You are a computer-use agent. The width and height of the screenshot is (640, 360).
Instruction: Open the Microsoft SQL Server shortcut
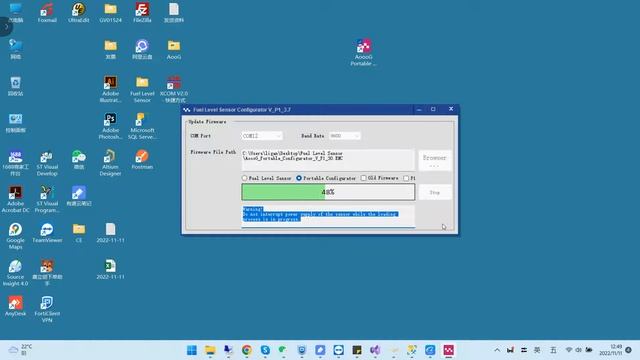(x=142, y=126)
